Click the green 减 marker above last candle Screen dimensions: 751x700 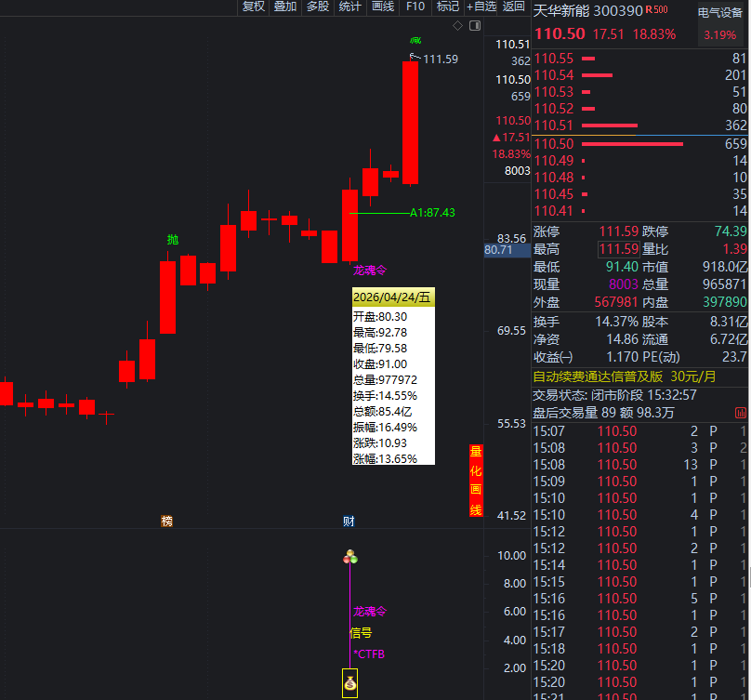pyautogui.click(x=415, y=40)
